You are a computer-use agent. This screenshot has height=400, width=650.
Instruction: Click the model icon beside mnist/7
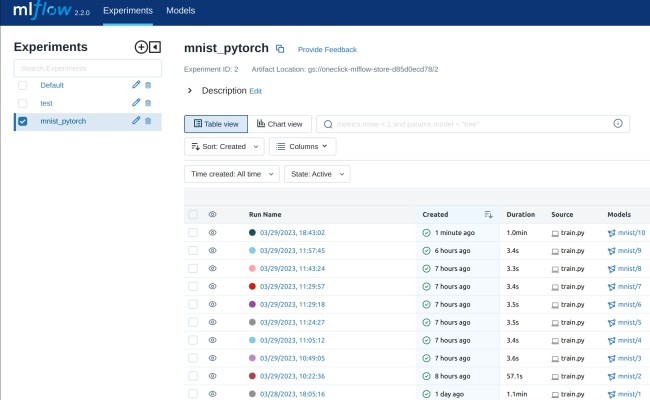point(611,287)
